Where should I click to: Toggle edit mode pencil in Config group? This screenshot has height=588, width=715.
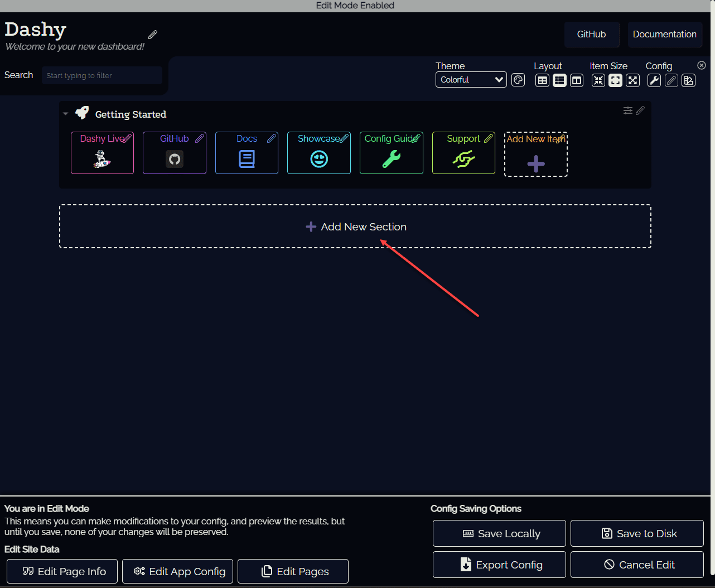point(671,80)
